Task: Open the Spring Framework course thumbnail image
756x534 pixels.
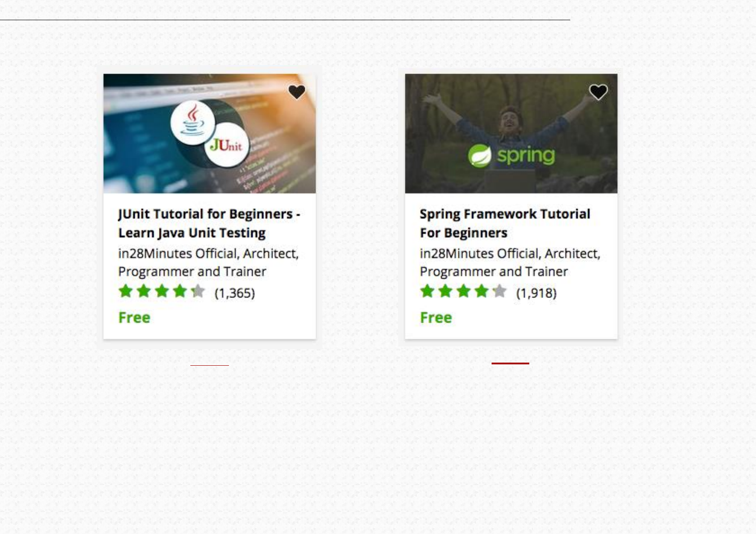Action: coord(511,134)
